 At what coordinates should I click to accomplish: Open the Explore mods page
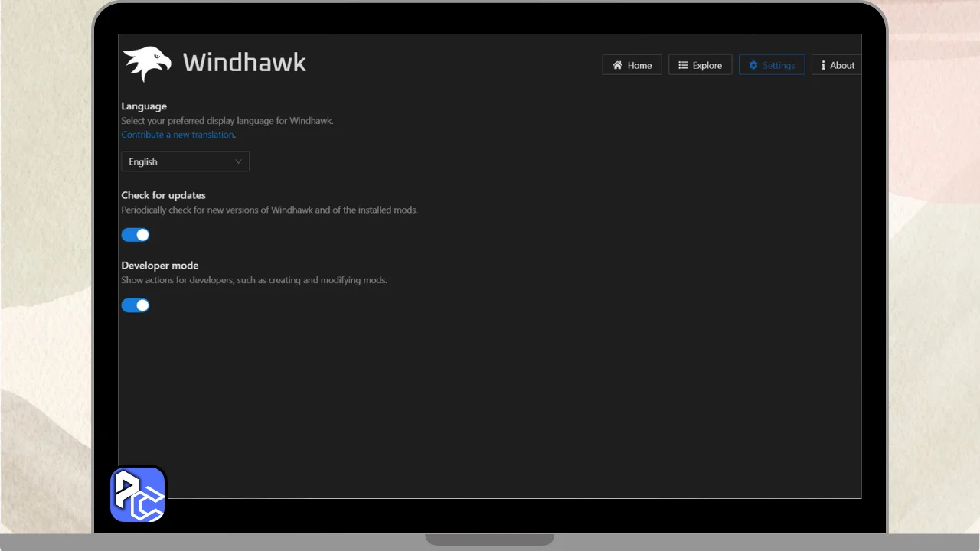700,65
